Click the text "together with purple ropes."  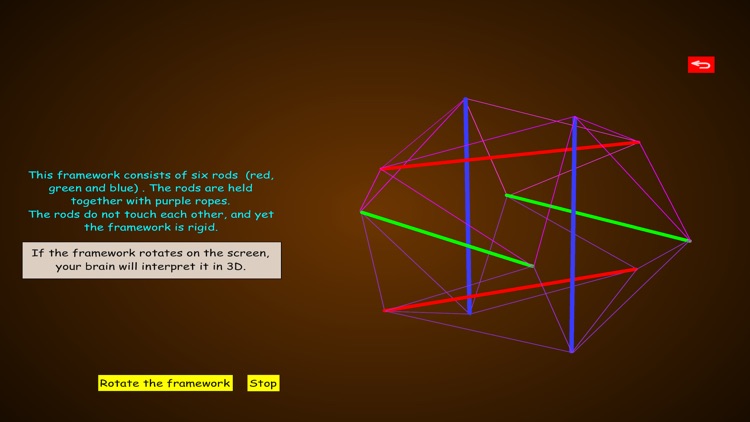[x=151, y=201]
